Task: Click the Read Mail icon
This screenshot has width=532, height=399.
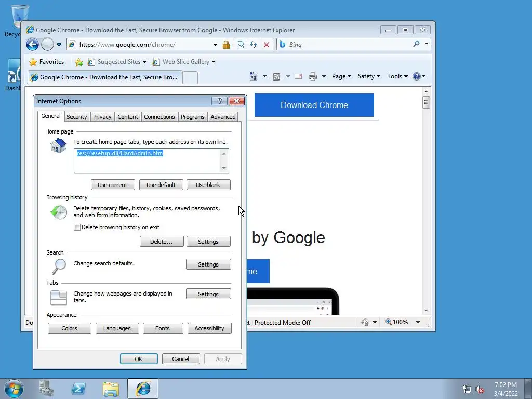Action: (298, 76)
